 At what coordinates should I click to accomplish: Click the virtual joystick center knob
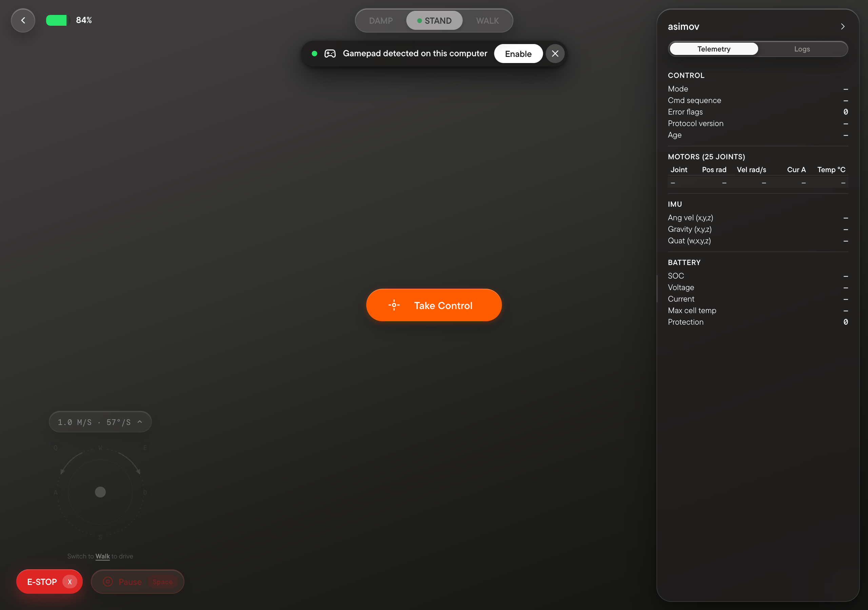coord(100,492)
